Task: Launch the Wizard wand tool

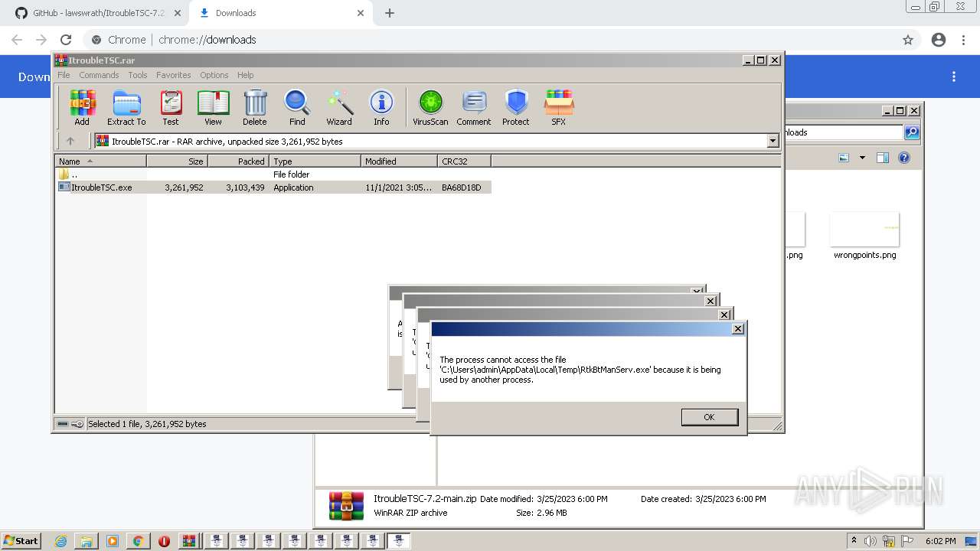Action: 339,107
